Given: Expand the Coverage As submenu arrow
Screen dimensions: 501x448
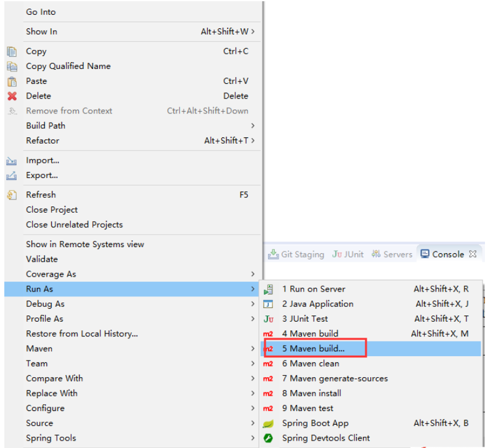Looking at the screenshot, I should pos(253,274).
